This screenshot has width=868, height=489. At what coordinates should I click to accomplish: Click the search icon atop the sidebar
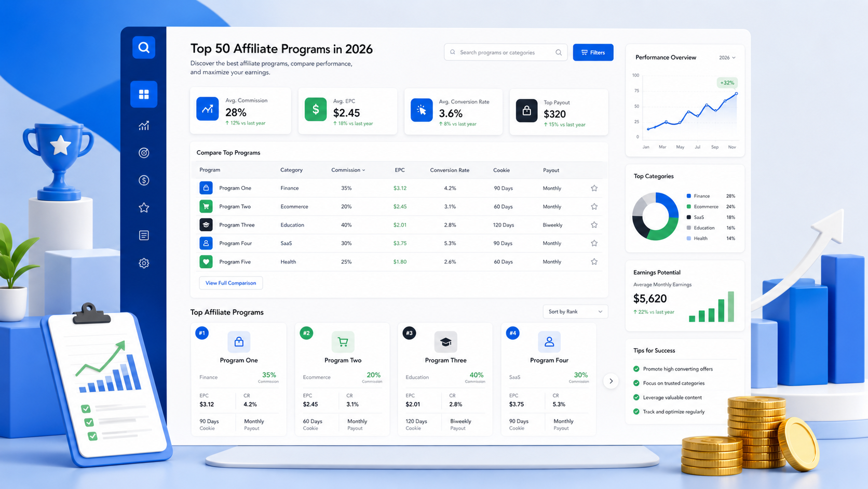tap(144, 47)
